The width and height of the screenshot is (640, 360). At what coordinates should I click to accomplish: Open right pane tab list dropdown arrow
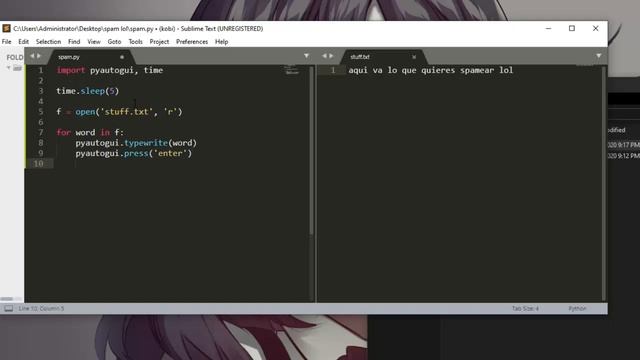tap(598, 56)
